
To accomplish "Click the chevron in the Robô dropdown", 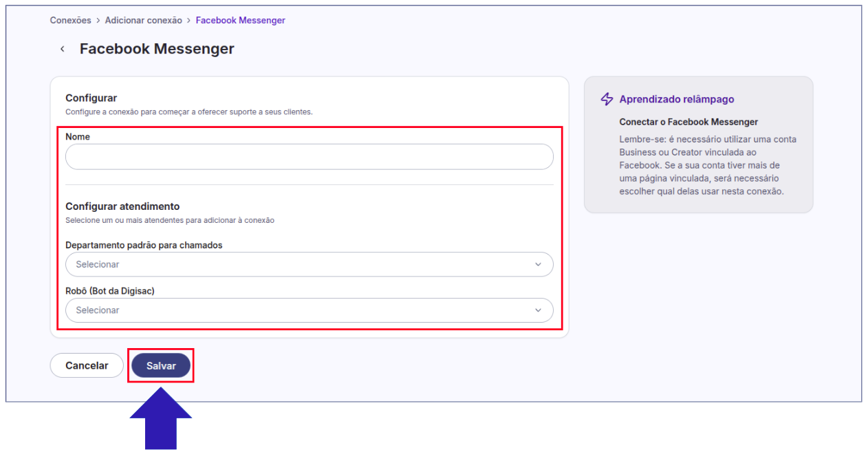I will point(538,310).
